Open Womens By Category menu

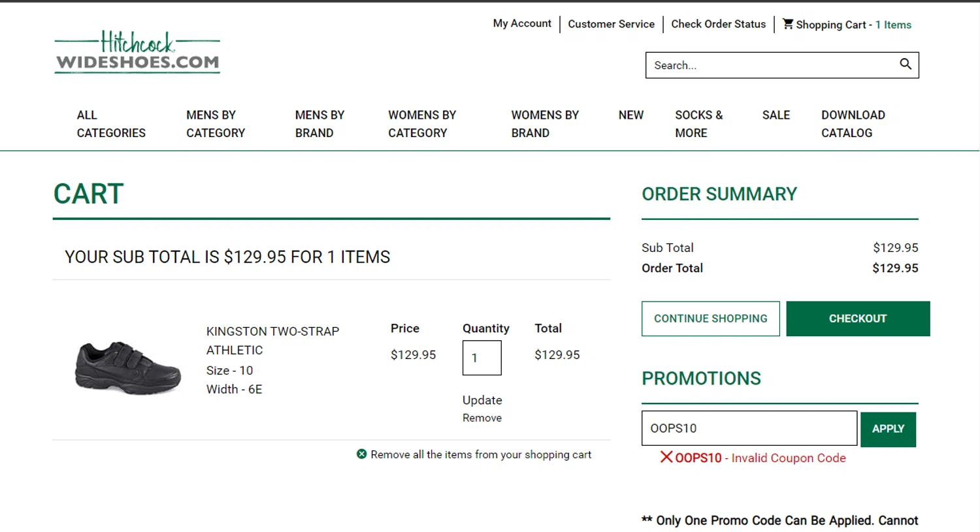[x=422, y=124]
